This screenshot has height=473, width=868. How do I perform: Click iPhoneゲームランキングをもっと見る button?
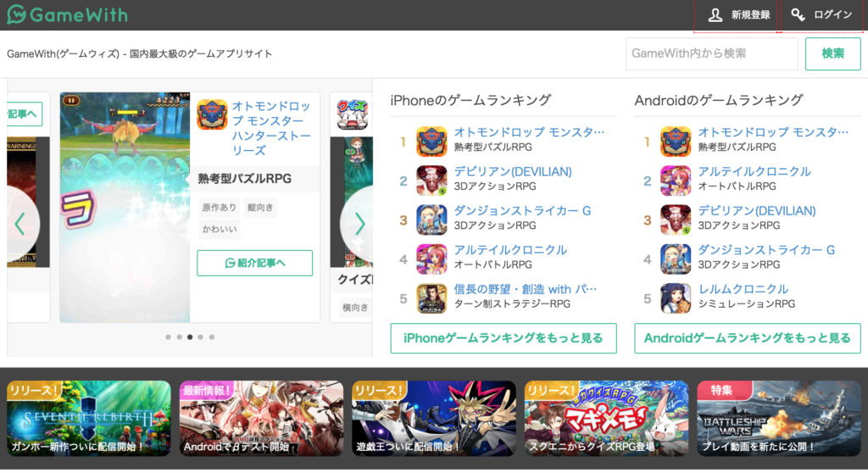coord(504,338)
